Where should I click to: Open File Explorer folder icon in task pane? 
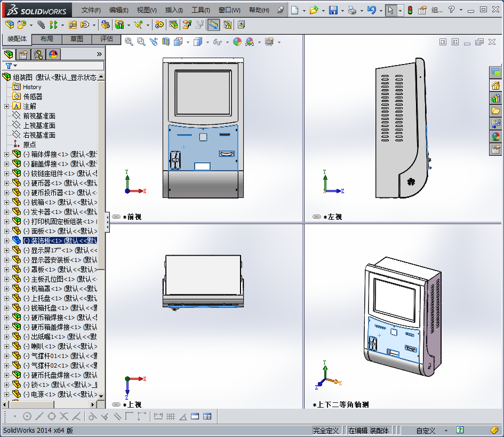[495, 111]
